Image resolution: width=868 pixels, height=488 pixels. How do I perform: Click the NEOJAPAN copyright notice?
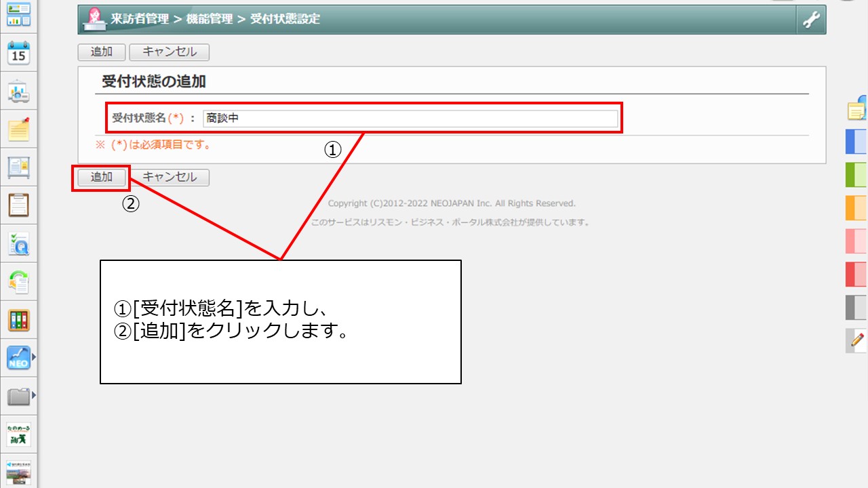pyautogui.click(x=452, y=203)
